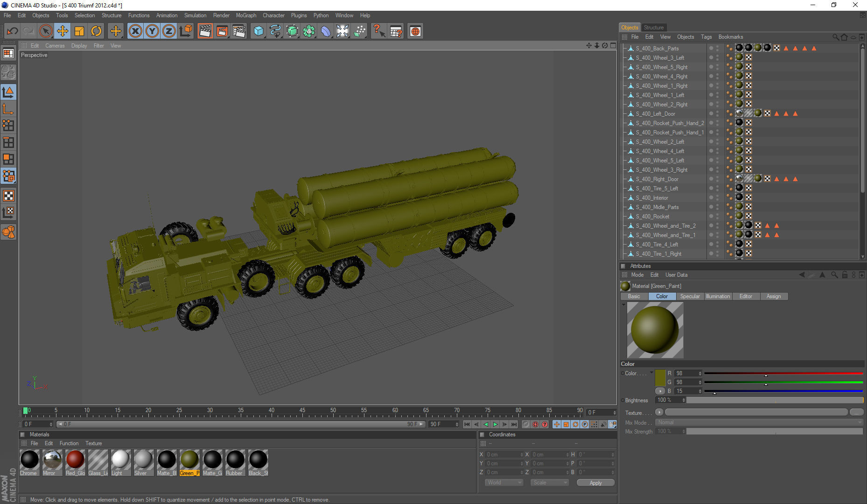
Task: Open the Simulation menu
Action: (195, 15)
